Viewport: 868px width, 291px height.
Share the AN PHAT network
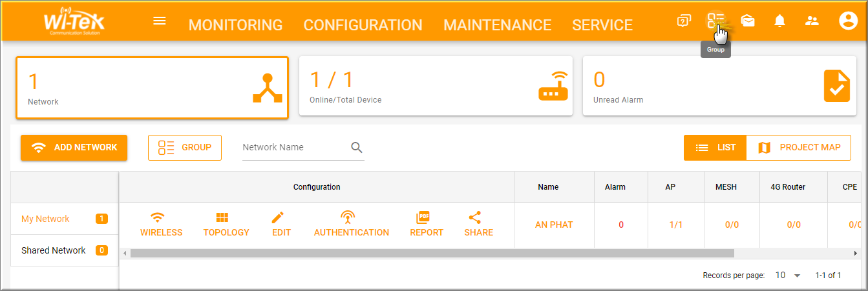[478, 225]
